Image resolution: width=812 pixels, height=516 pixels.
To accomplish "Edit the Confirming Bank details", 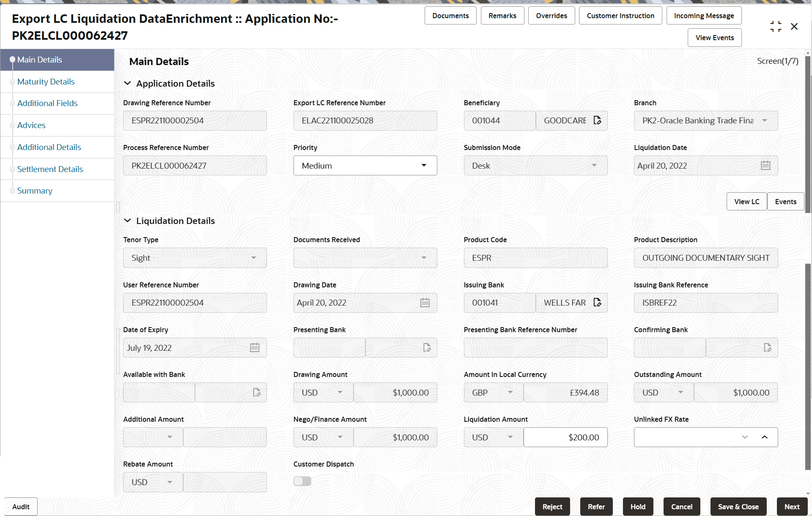I will 768,347.
